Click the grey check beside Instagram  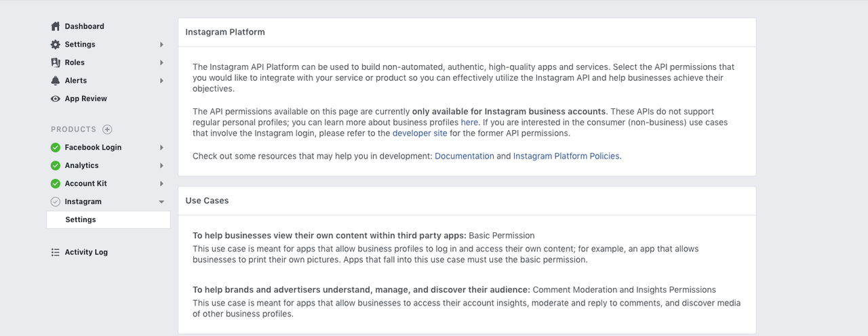56,202
